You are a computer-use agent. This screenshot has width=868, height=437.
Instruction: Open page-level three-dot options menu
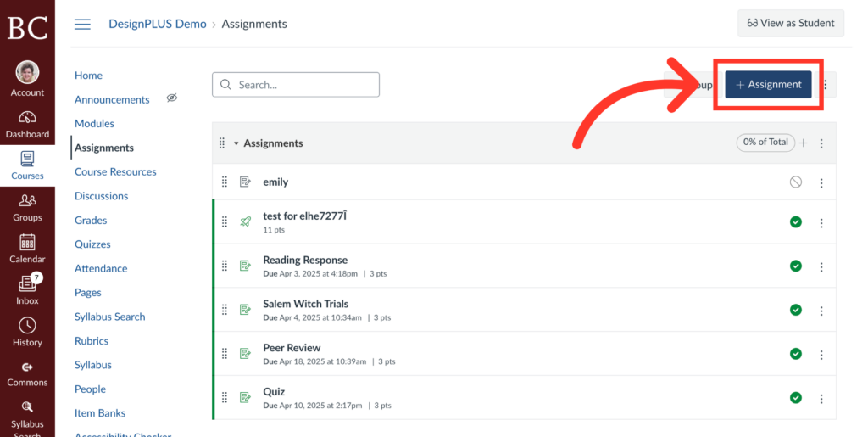826,85
